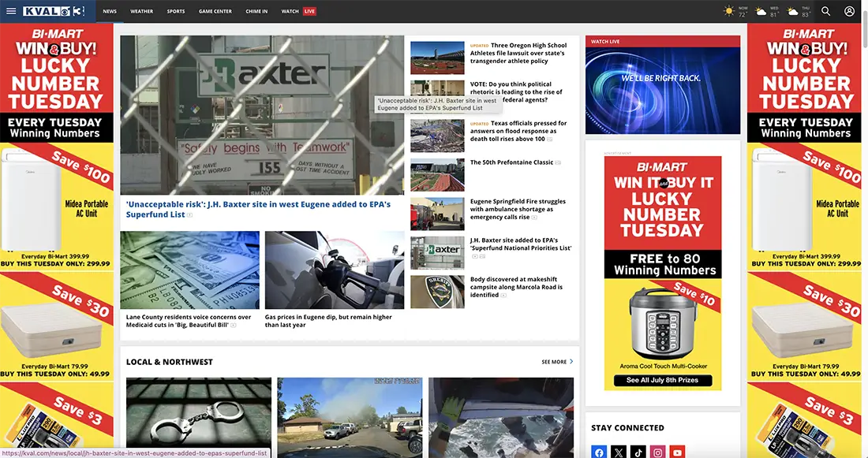Read Lane County Medicaid cuts story

tap(189, 321)
